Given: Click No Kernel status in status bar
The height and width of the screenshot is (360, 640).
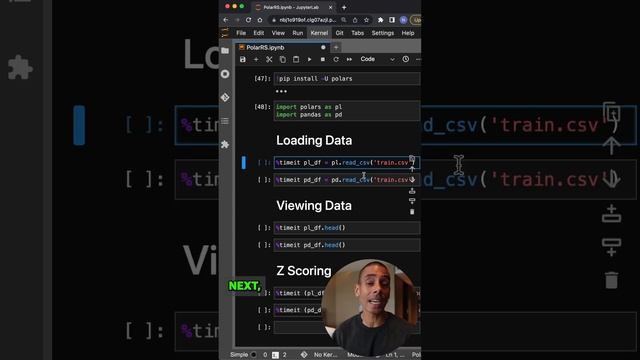Looking at the screenshot, I should tap(325, 355).
